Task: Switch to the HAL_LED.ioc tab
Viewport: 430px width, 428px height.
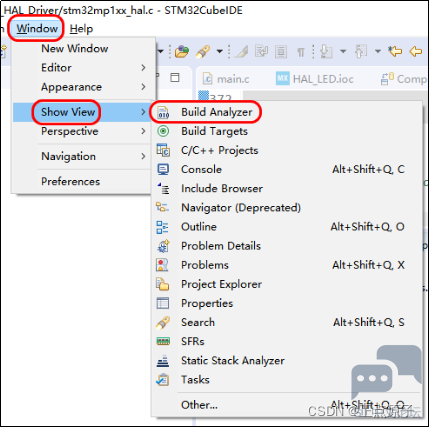Action: coord(315,79)
